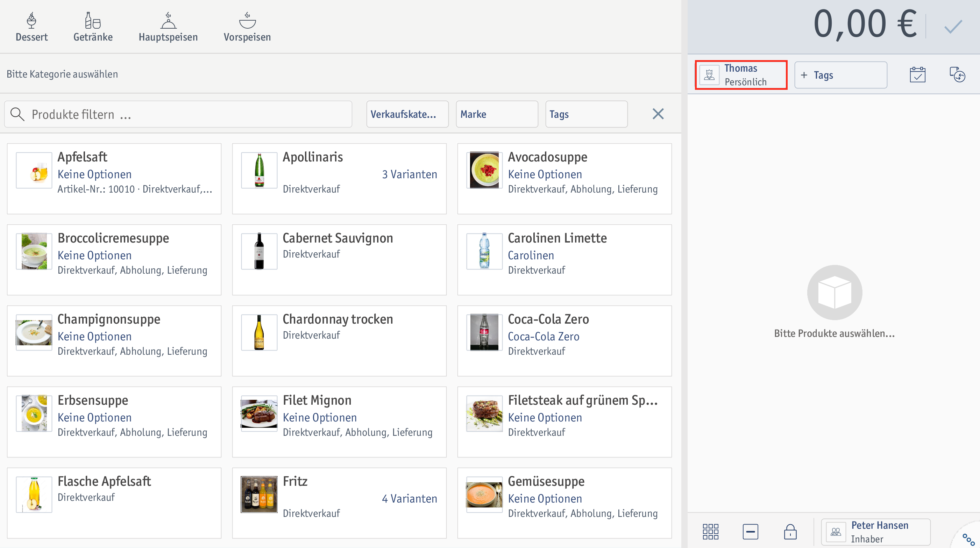Open the corner settings nodes icon
Screen dimensions: 980x548
(968, 539)
